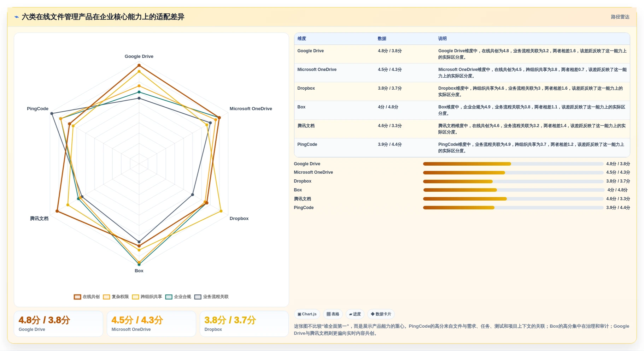Select the Box table row name
The height and width of the screenshot is (351, 644).
[x=301, y=107]
